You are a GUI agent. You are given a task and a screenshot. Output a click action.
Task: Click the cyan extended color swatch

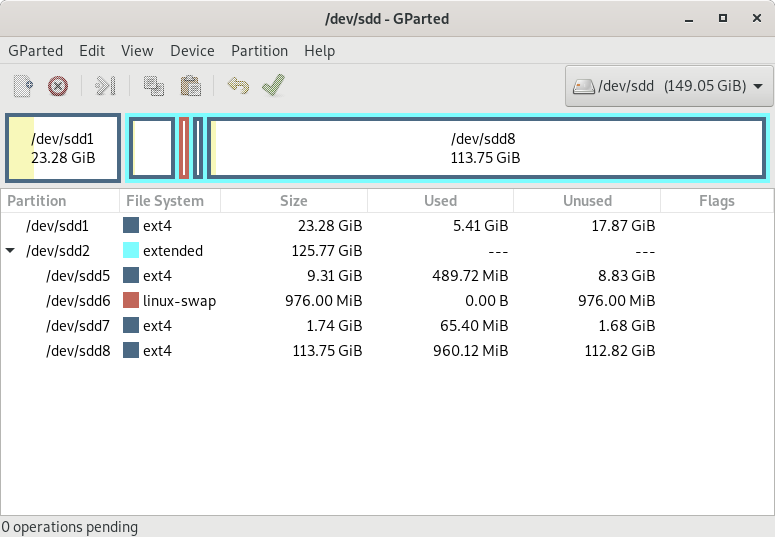[x=131, y=250]
